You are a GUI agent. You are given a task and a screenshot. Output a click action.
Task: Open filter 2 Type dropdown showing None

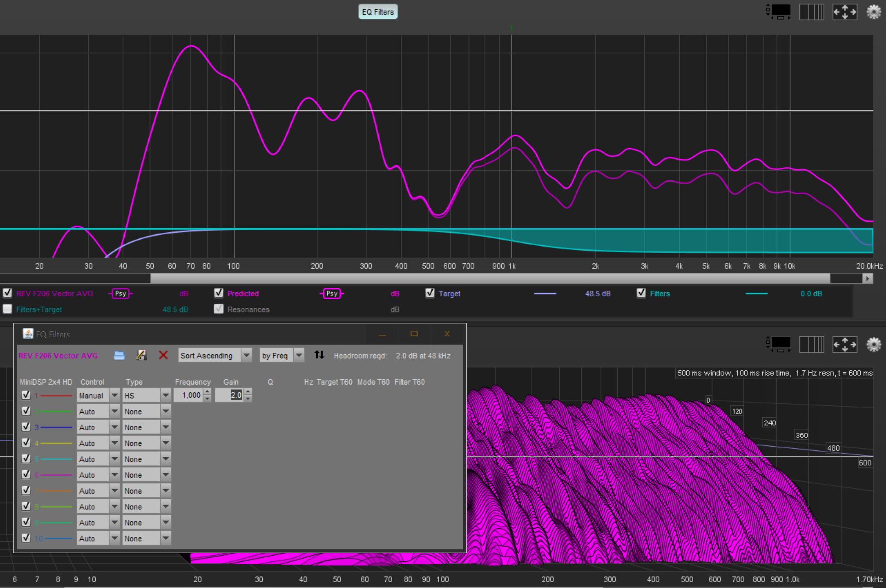146,411
